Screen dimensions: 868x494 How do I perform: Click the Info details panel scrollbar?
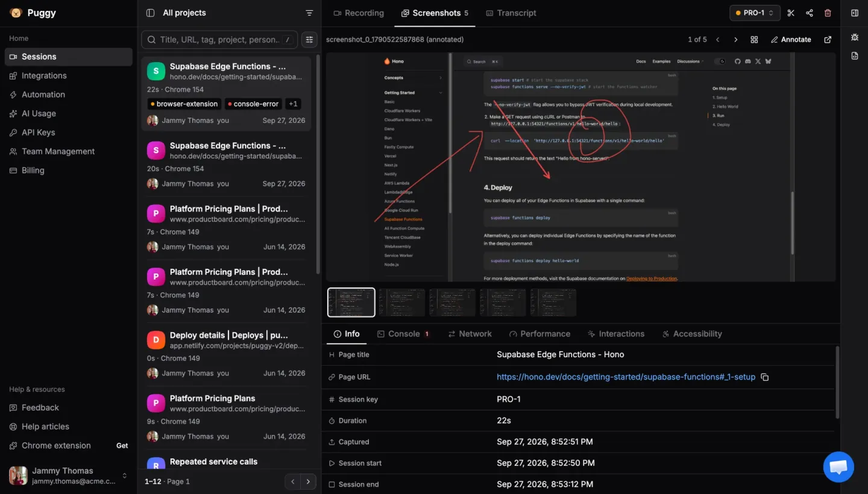(x=837, y=383)
